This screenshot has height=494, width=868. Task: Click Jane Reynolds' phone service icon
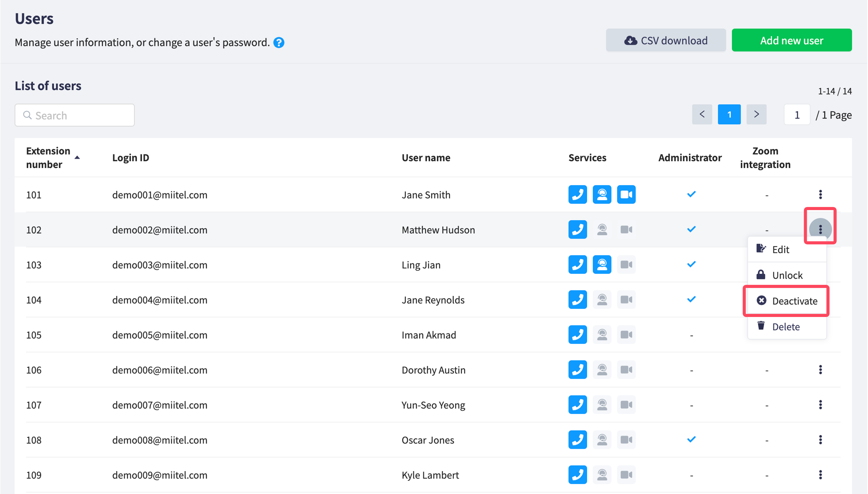(578, 300)
